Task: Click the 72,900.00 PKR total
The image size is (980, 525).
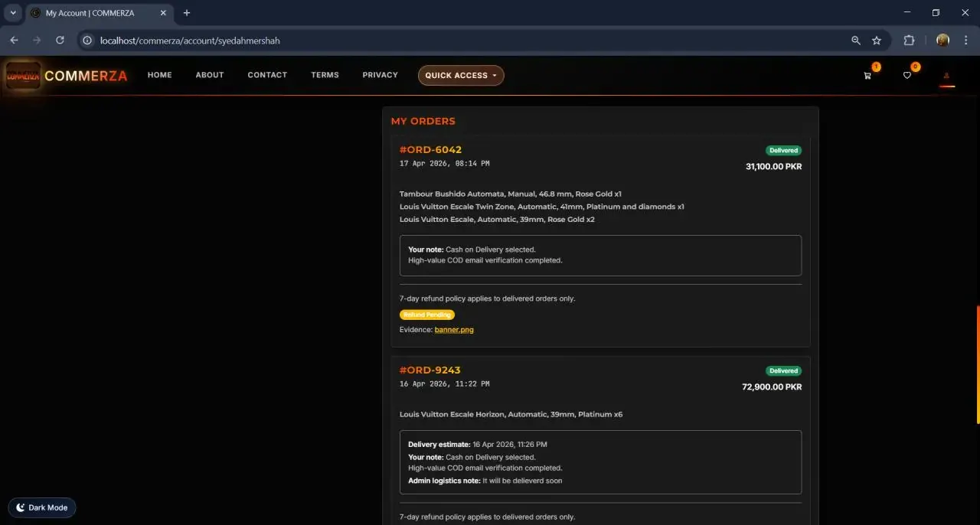Action: [x=772, y=387]
